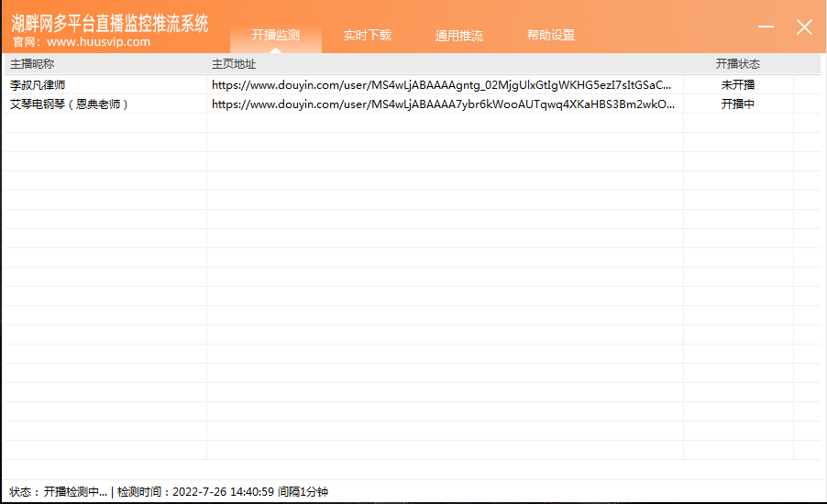The image size is (827, 504).
Task: Click the 开播检测中 status bar text
Action: click(x=75, y=492)
